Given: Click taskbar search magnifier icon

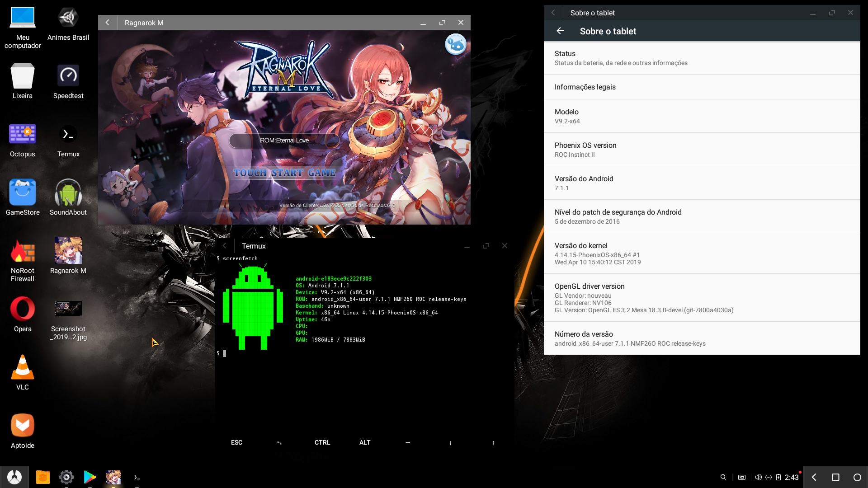Looking at the screenshot, I should pyautogui.click(x=723, y=477).
